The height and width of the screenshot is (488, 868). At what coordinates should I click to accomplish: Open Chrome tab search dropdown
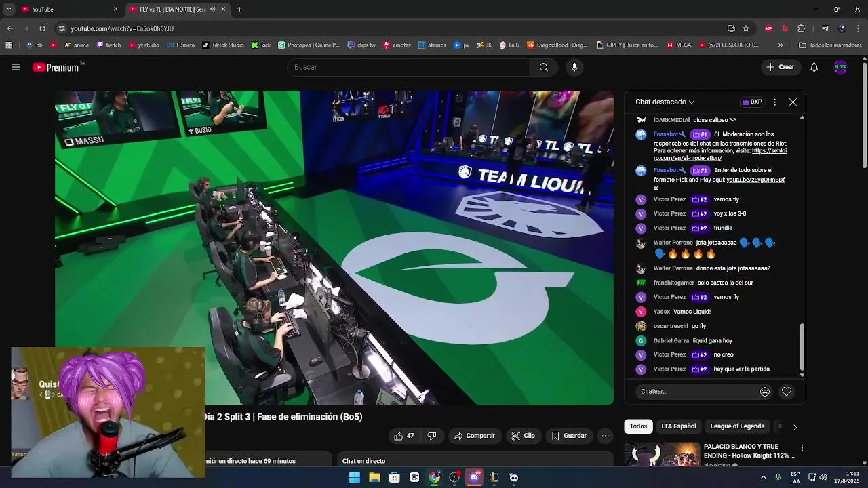pyautogui.click(x=9, y=9)
